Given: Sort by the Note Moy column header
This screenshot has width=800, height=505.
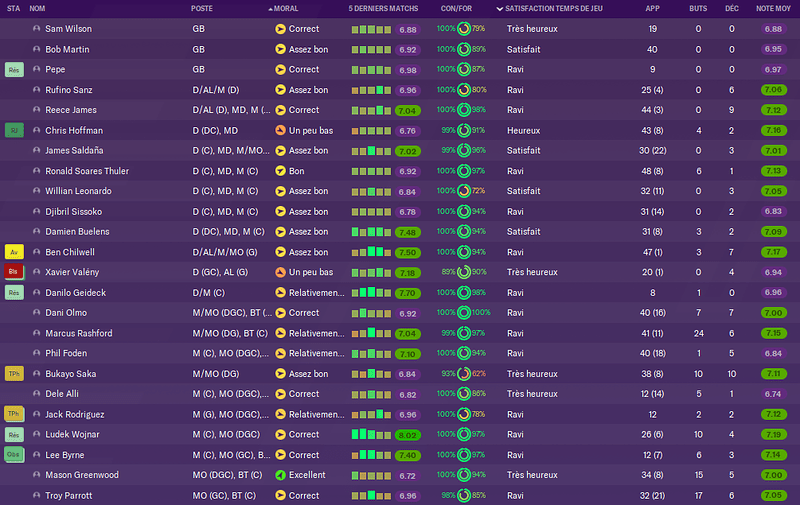Looking at the screenshot, I should (773, 9).
